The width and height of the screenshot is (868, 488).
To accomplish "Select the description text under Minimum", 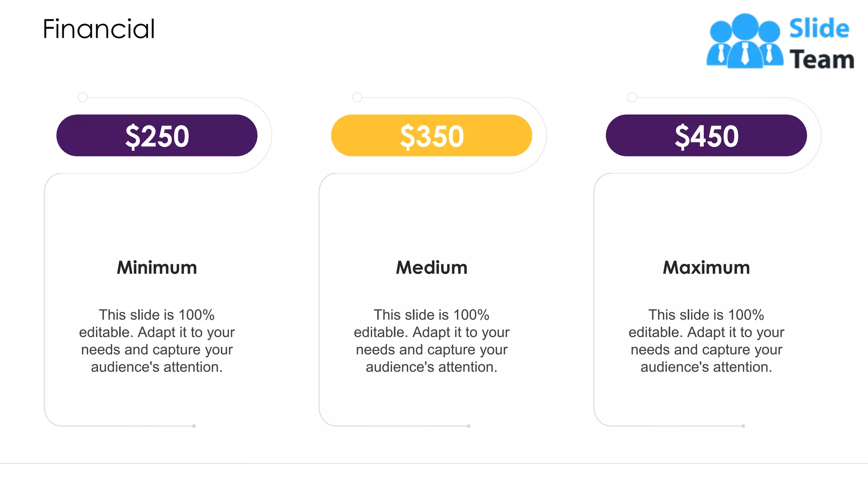I will pos(157,341).
